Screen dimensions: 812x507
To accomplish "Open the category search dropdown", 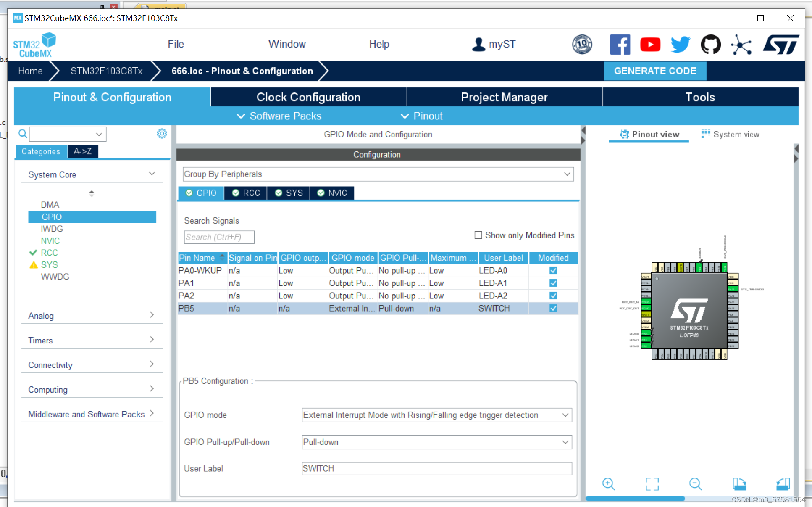I will 99,134.
